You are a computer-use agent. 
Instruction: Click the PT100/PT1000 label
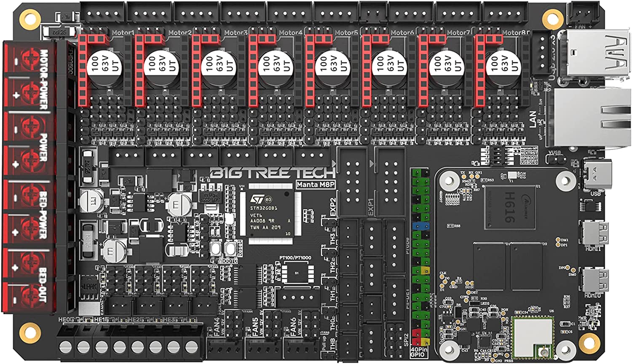296,258
